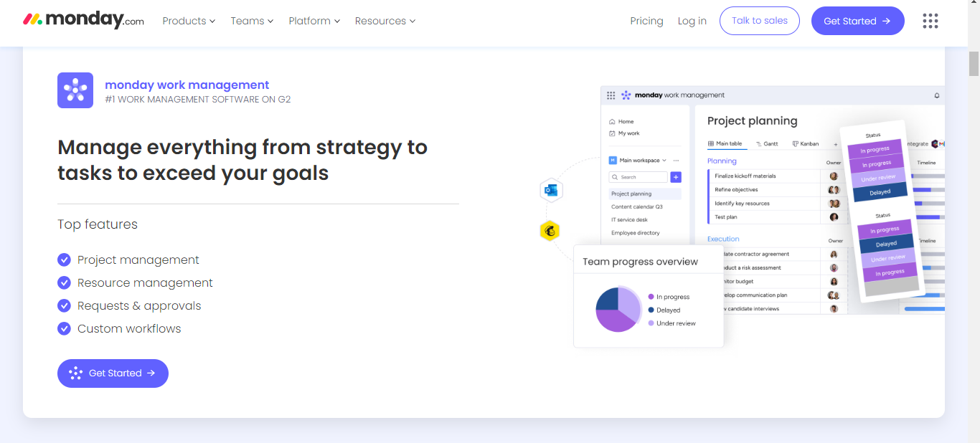Expand the Teams menu
The image size is (980, 443).
pos(252,21)
